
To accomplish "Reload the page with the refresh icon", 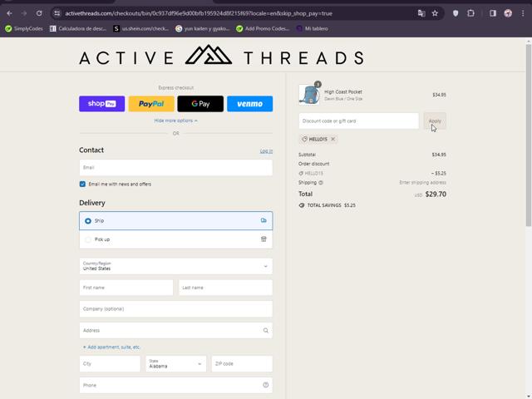I will (39, 13).
